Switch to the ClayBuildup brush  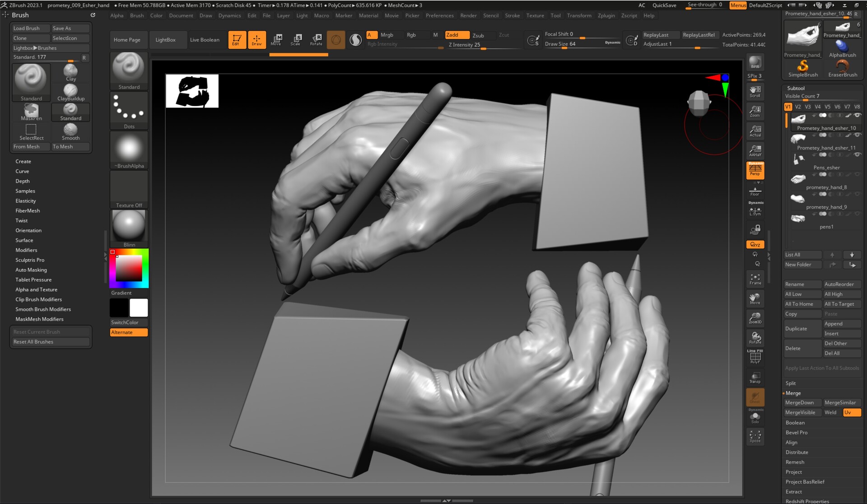click(x=70, y=90)
